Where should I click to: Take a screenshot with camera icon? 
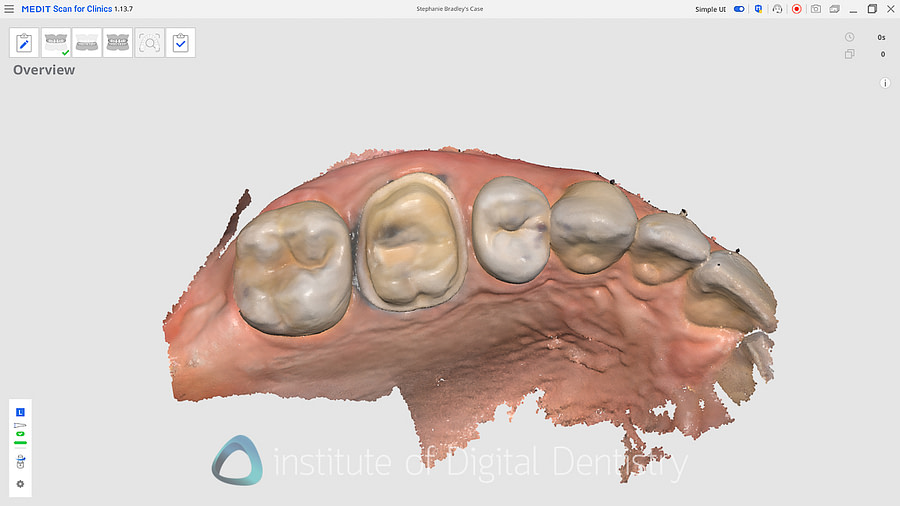coord(816,9)
